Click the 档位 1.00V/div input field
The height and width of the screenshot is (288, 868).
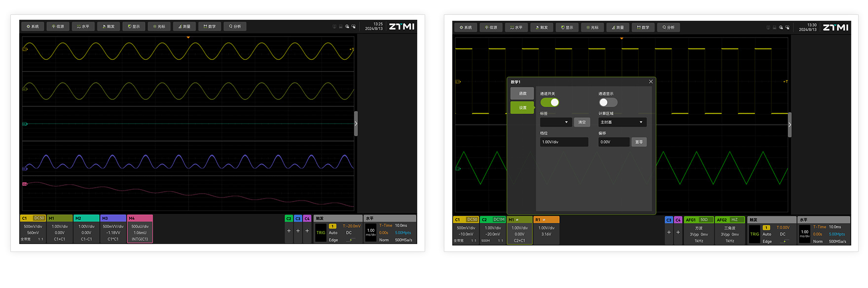point(564,142)
